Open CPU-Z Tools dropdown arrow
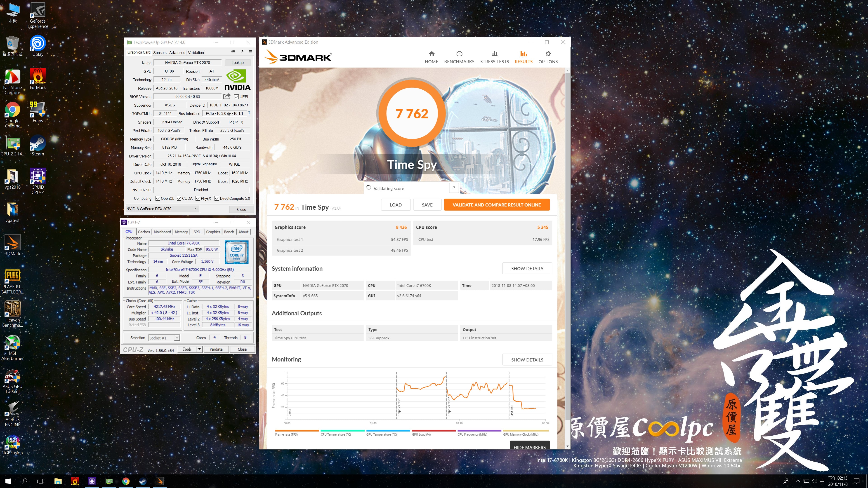The height and width of the screenshot is (488, 868). [199, 349]
